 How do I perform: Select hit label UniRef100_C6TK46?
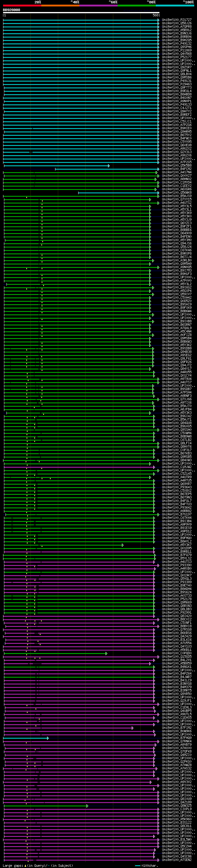coord(176,250)
